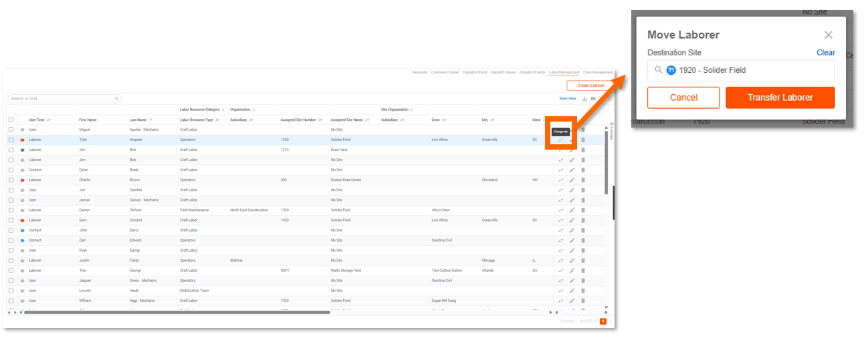Click the search magnifier icon in grid search
868x344 pixels.
(x=117, y=98)
